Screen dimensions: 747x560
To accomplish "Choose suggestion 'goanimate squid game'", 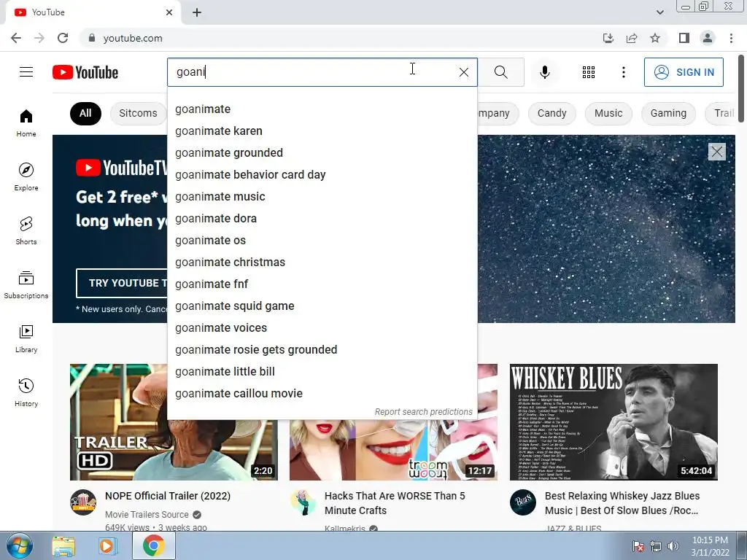I will point(322,306).
